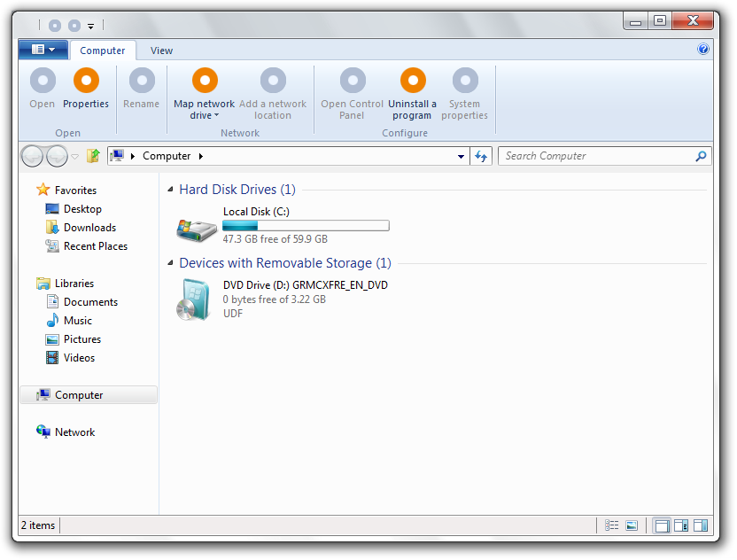
Task: Click the Up one level folder icon
Action: (93, 156)
